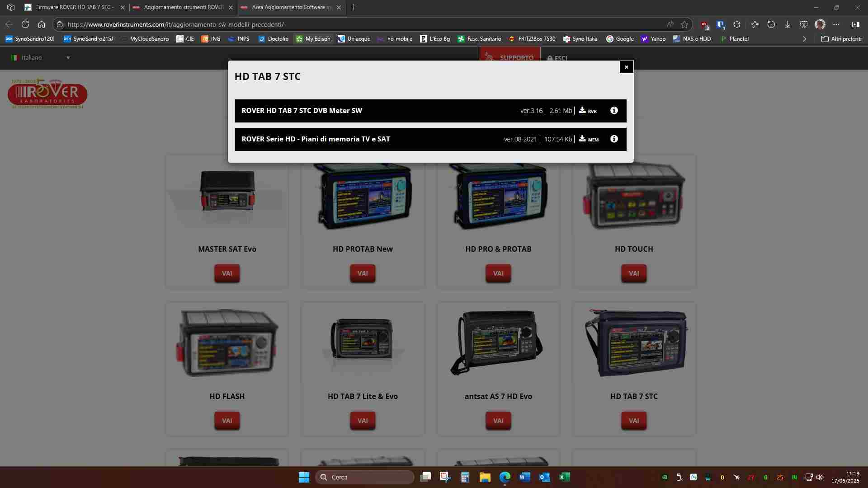Click the browser address bar URL
Image resolution: width=868 pixels, height=488 pixels.
(176, 24)
